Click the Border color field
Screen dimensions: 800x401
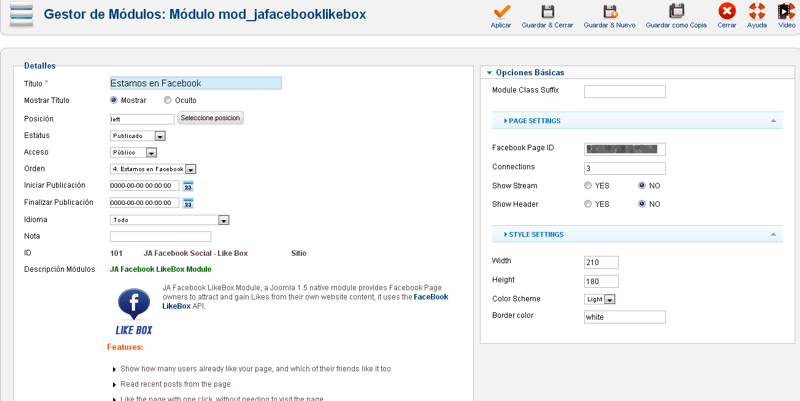[625, 317]
